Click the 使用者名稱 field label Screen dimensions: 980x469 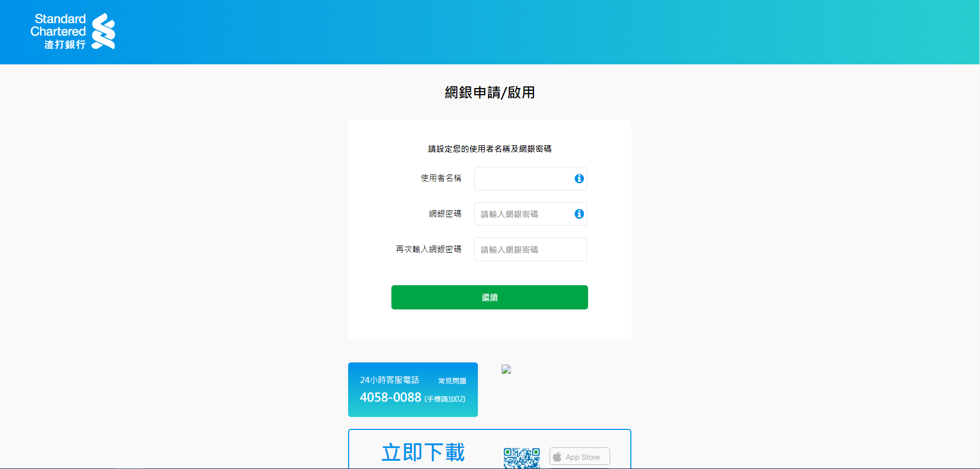[441, 178]
